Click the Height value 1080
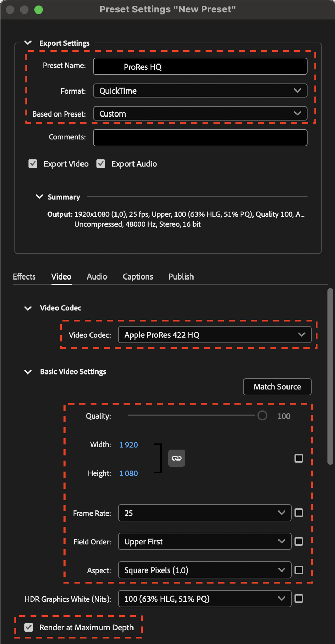The image size is (335, 644). click(129, 473)
